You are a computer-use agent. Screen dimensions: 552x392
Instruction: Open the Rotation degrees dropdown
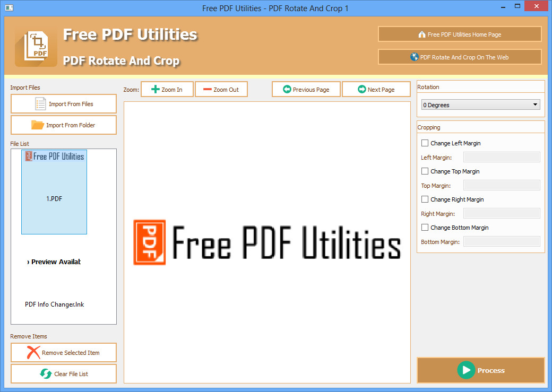coord(480,104)
